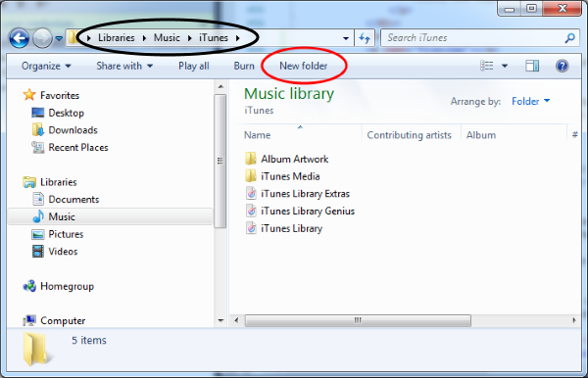Image resolution: width=588 pixels, height=378 pixels.
Task: Click the Refresh button
Action: (x=365, y=38)
